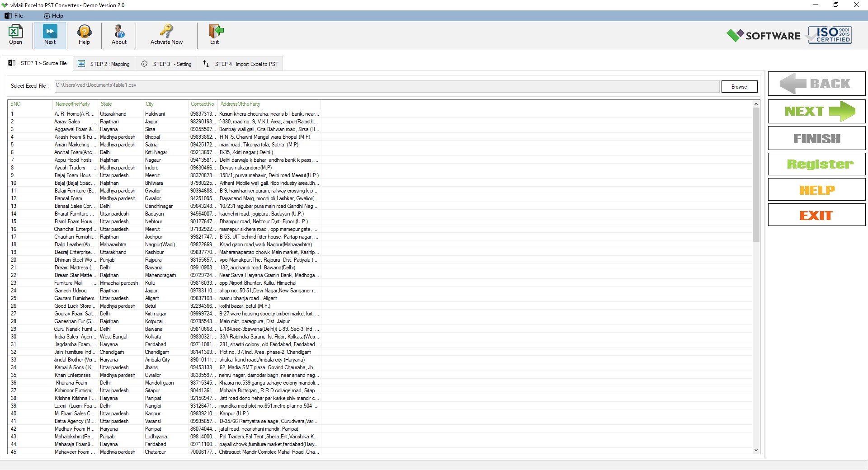Click the large BACK button
The image size is (868, 470).
coord(816,84)
